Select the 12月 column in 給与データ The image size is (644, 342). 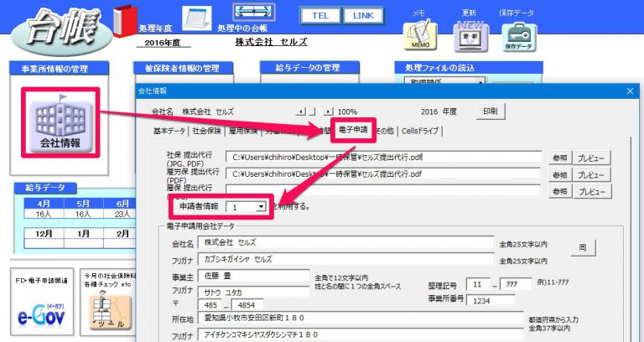44,234
